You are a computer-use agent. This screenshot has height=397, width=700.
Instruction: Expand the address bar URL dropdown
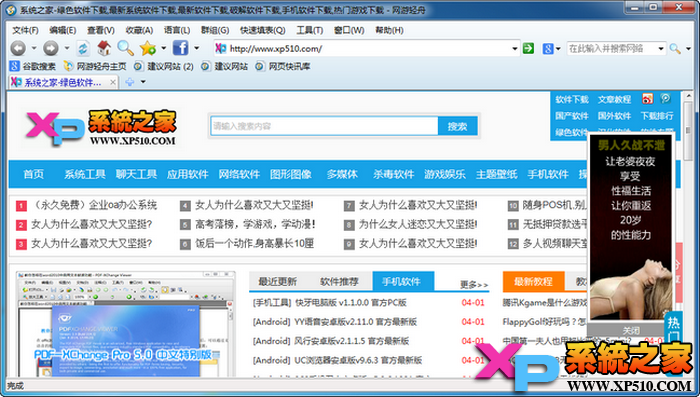(515, 48)
